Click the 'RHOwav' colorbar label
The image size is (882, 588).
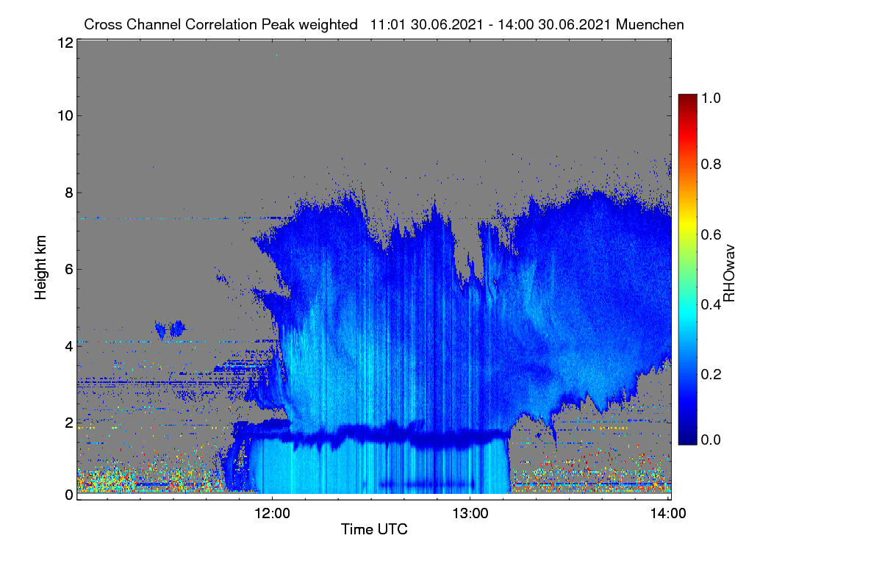pos(729,273)
